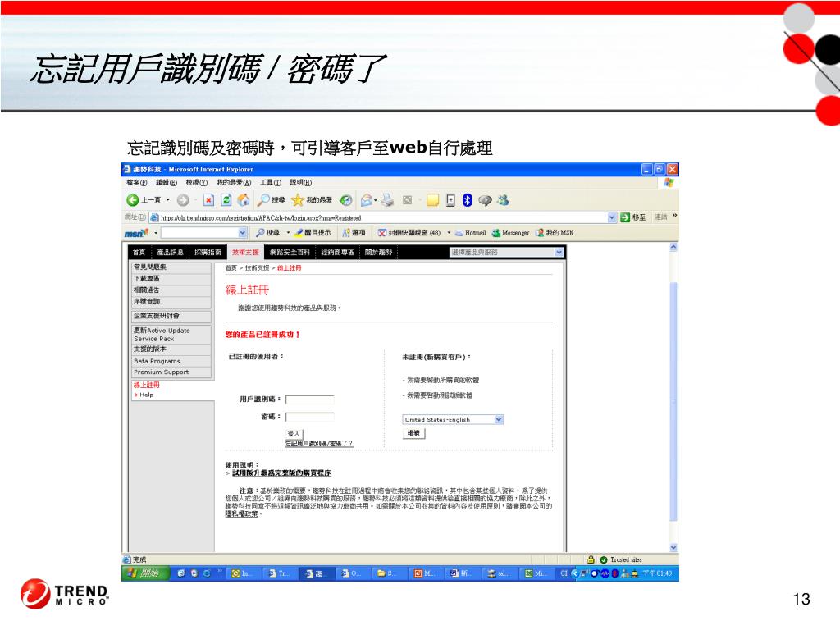Click the 搜尋 magnifier in IE toolbar
Viewport: 840px width, 630px height.
point(271,200)
